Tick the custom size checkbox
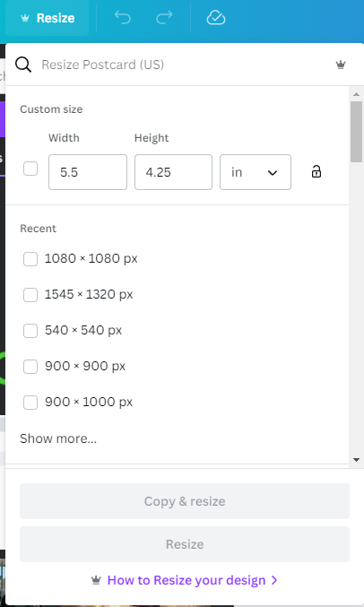Image resolution: width=364 pixels, height=607 pixels. (x=30, y=169)
